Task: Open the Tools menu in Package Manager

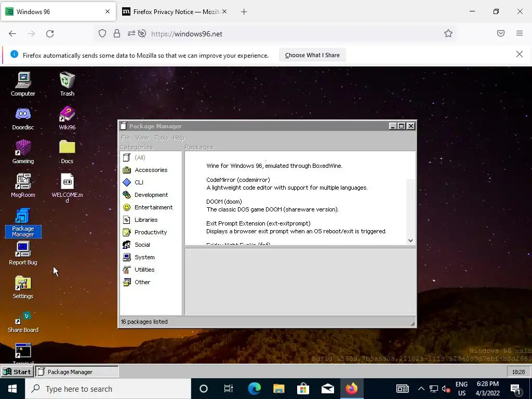Action: click(x=161, y=138)
